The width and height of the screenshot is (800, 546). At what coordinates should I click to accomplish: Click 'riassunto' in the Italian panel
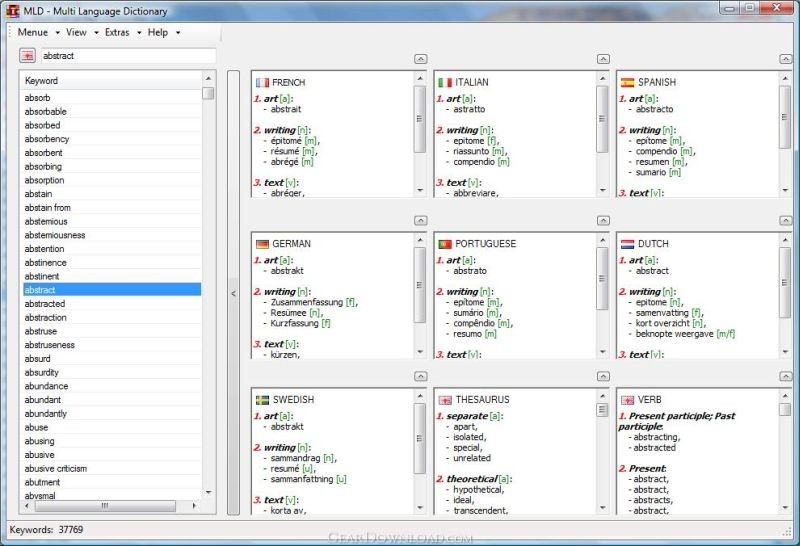click(471, 151)
